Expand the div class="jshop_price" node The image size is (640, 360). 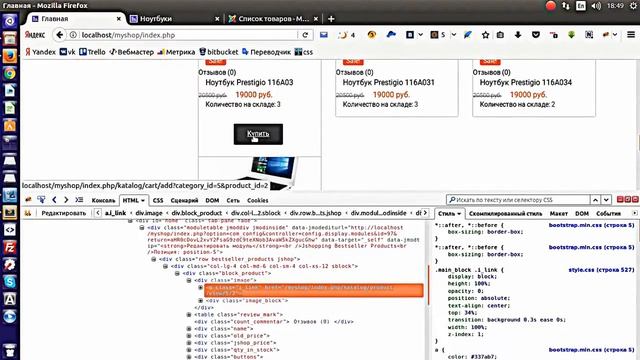coord(189,343)
